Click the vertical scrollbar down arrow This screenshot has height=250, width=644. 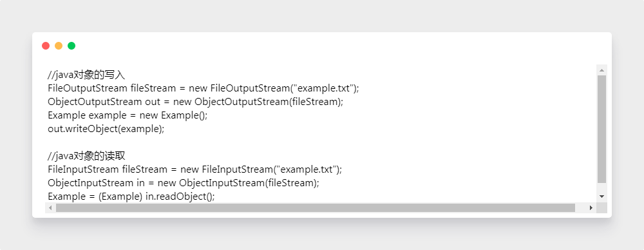click(x=601, y=197)
